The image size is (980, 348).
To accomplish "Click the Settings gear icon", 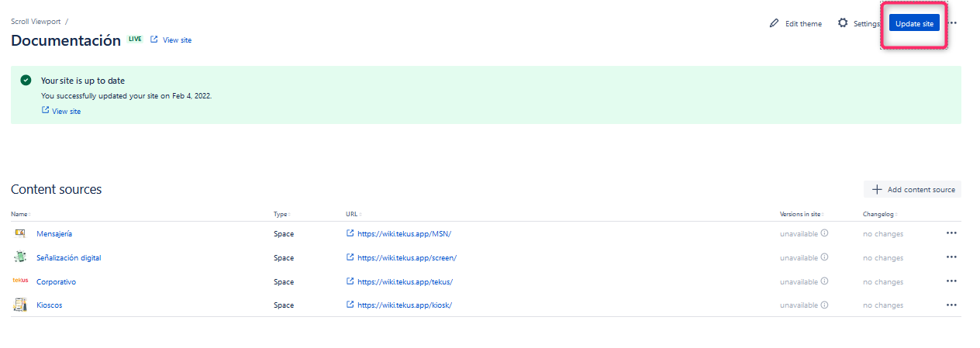I will pos(843,23).
